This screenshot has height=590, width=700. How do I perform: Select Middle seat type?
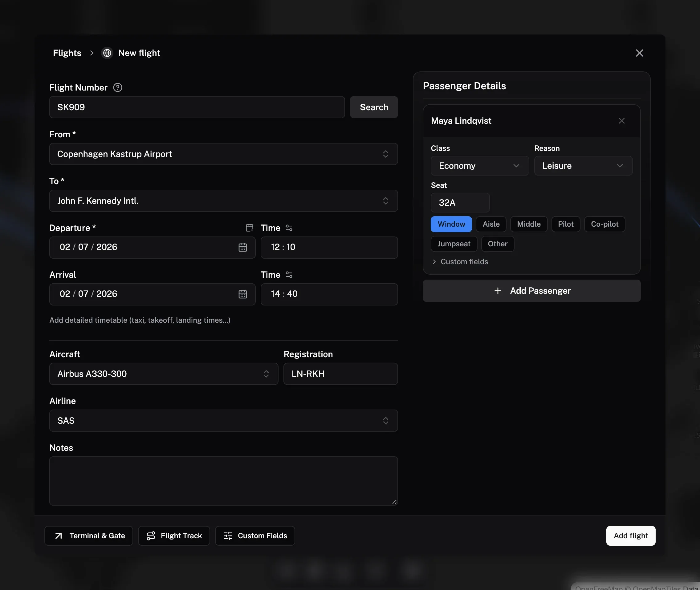coord(529,224)
